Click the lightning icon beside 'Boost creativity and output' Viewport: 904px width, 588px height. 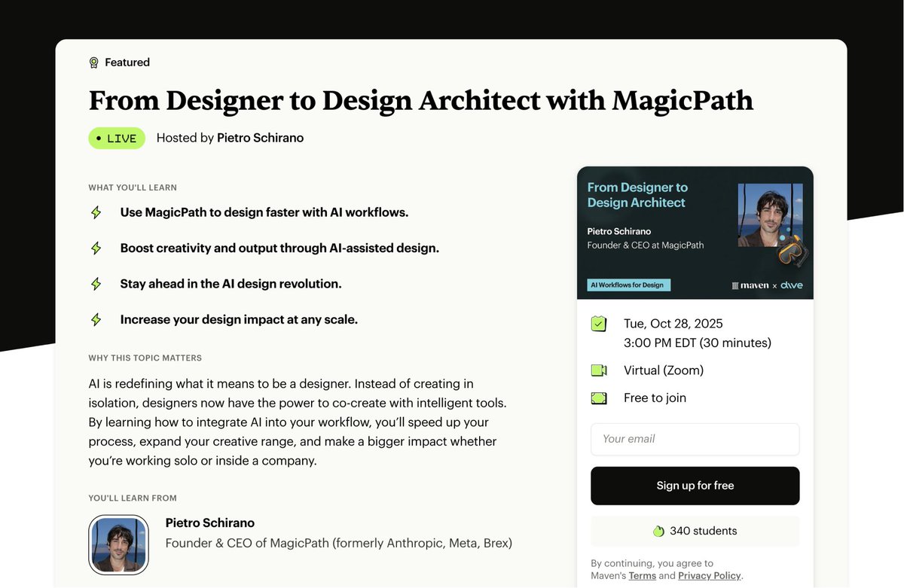96,248
